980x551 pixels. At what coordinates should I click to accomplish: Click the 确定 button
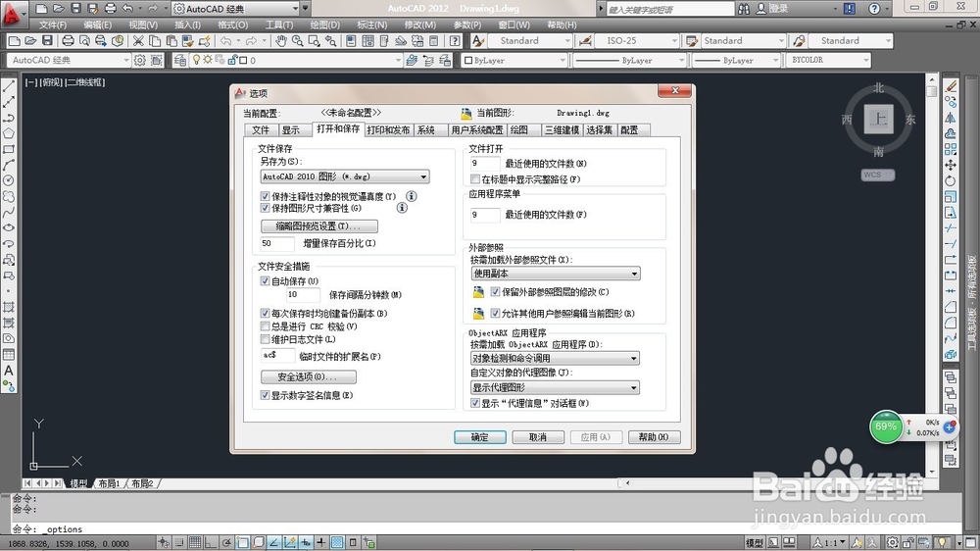pyautogui.click(x=480, y=437)
